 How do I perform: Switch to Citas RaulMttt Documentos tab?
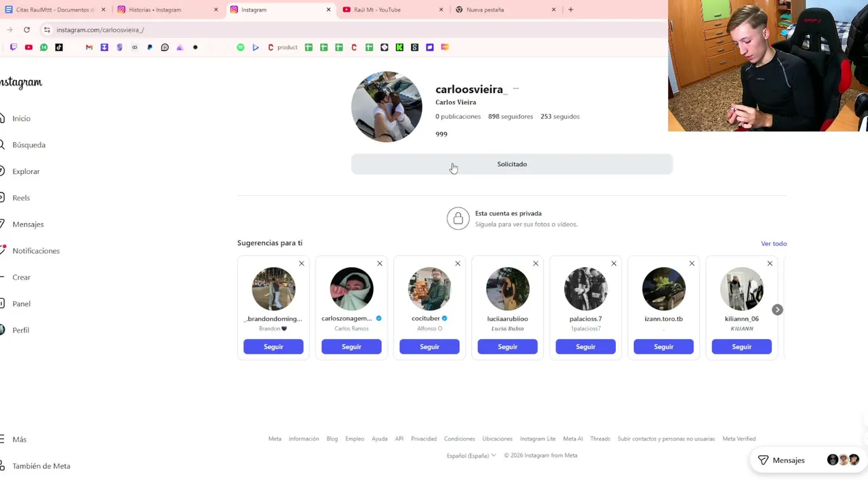[56, 9]
